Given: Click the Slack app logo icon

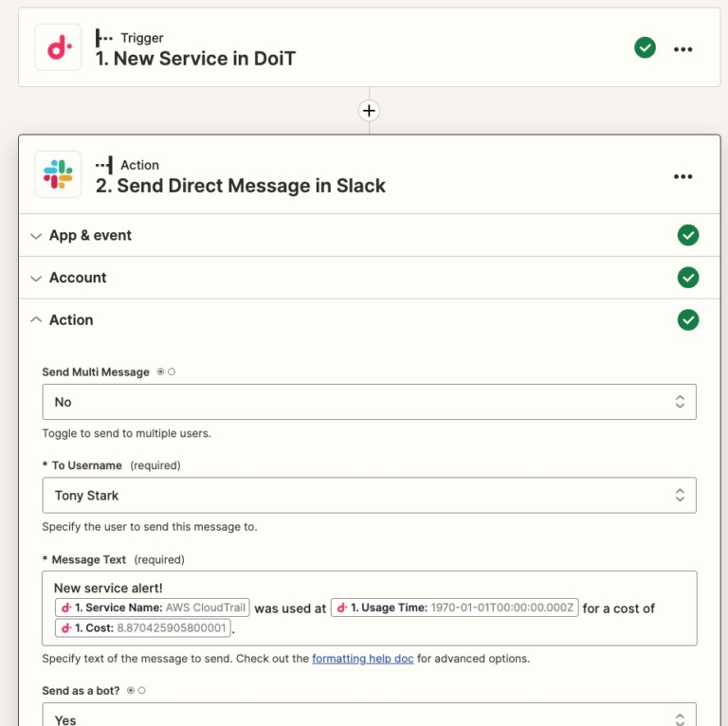Looking at the screenshot, I should 58,174.
